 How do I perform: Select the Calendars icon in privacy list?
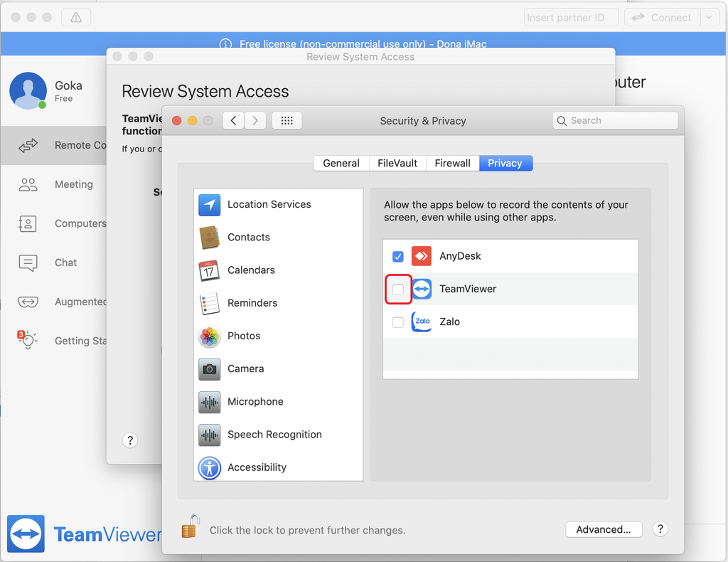210,270
